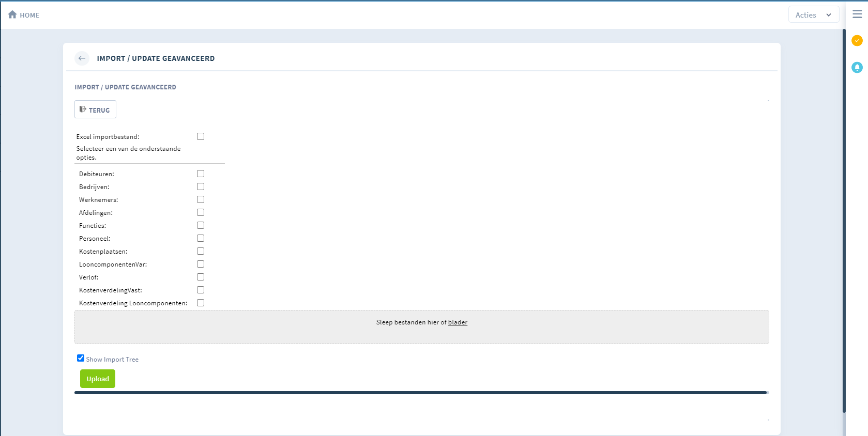
Task: Click the green Upload button
Action: (98, 379)
